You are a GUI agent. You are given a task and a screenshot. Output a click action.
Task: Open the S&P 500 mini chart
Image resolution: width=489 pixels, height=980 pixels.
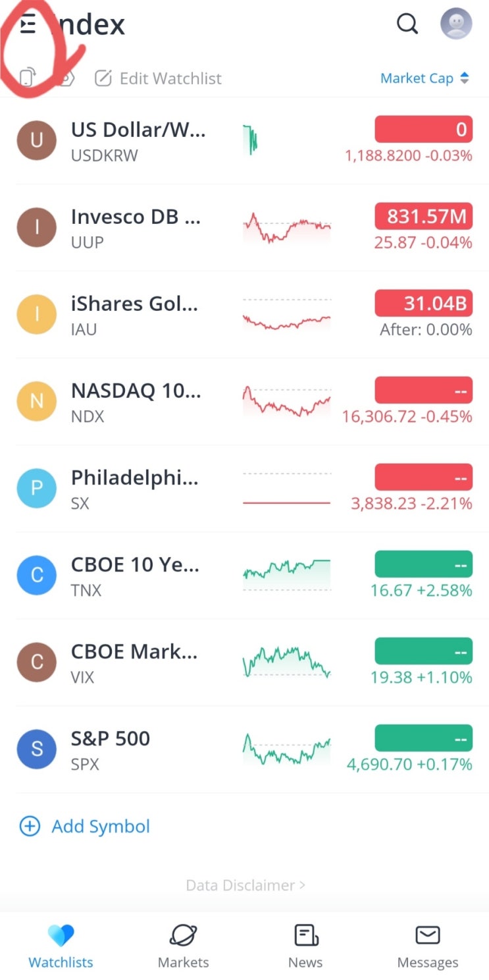point(287,749)
